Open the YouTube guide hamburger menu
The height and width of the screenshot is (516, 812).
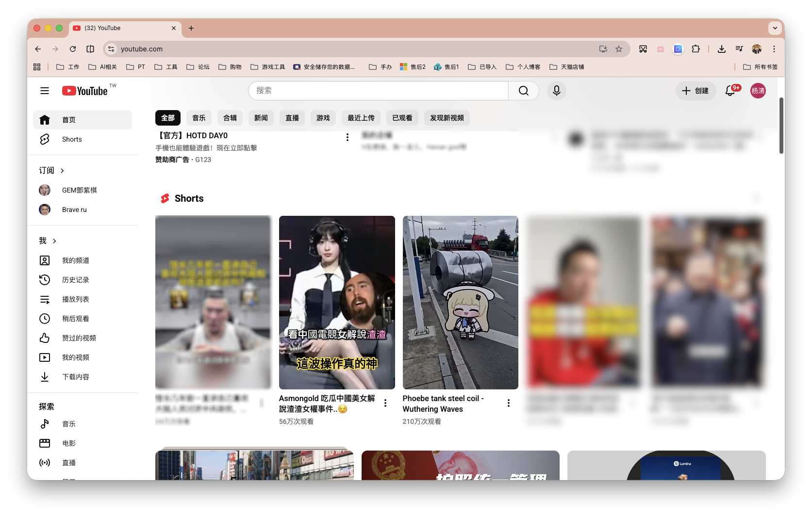click(x=45, y=91)
